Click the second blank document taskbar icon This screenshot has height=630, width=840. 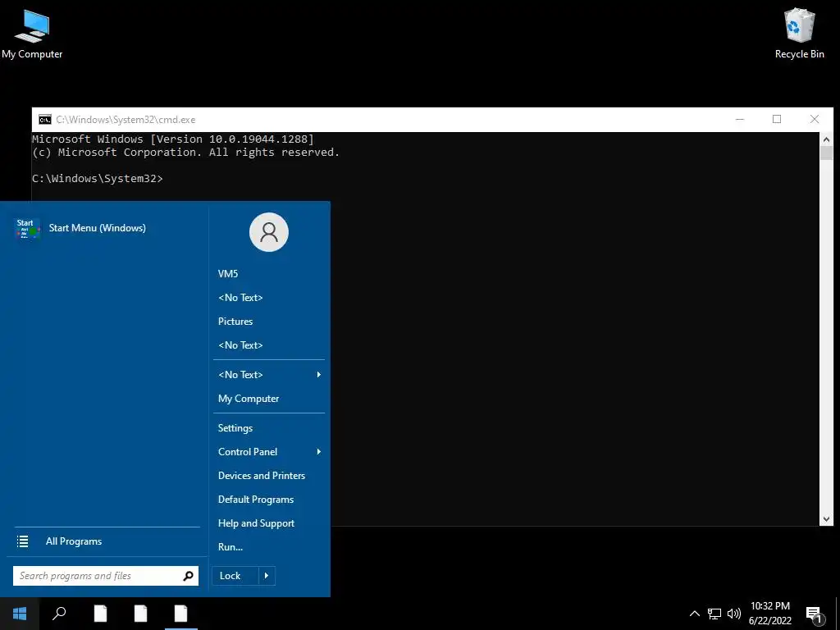(140, 614)
